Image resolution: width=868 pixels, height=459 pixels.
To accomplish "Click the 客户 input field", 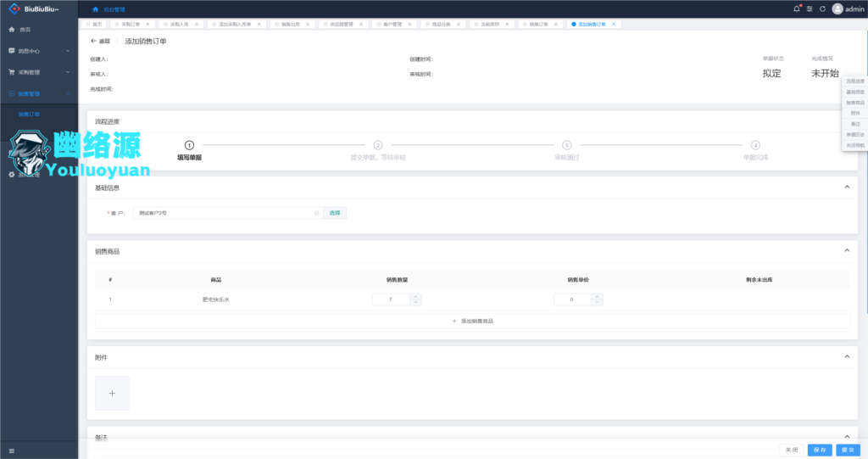I will [x=228, y=213].
